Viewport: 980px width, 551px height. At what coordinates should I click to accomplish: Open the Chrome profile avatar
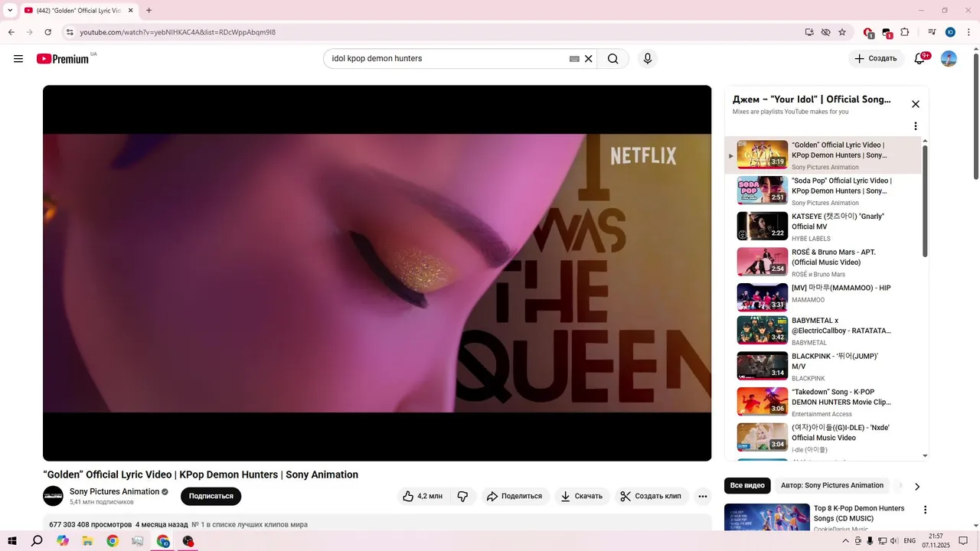click(x=950, y=32)
